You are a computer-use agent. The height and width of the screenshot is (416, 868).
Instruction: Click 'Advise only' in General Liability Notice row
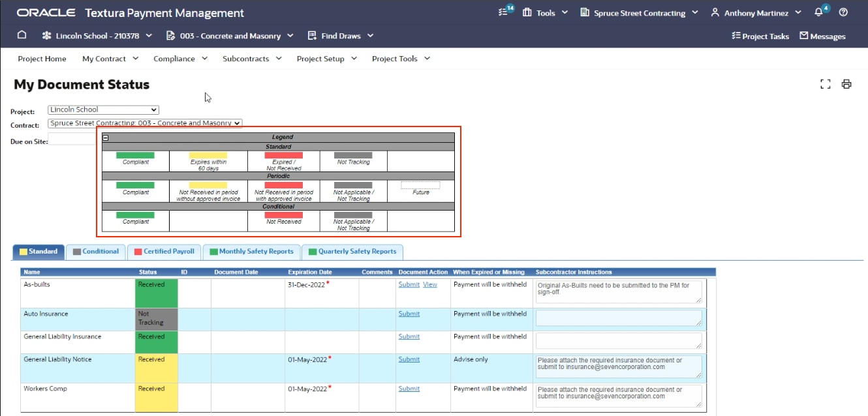point(471,360)
